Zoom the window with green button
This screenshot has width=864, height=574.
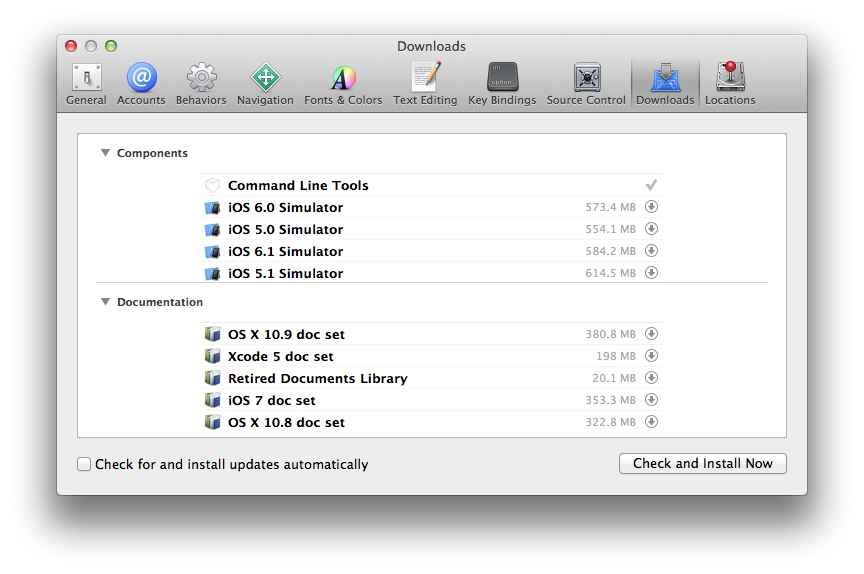point(111,46)
